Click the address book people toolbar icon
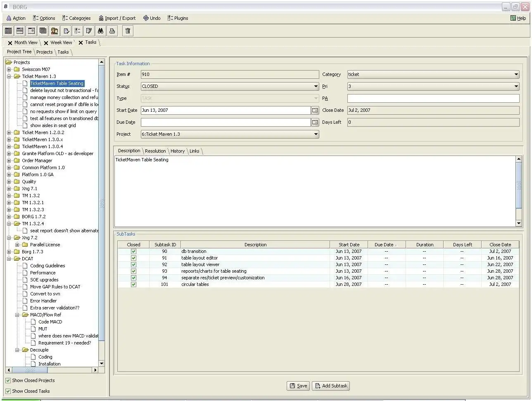The height and width of the screenshot is (401, 532). [55, 31]
